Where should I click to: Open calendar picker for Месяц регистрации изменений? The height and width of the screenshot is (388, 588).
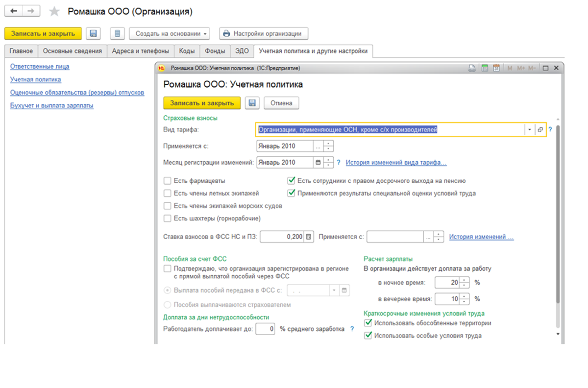(318, 163)
